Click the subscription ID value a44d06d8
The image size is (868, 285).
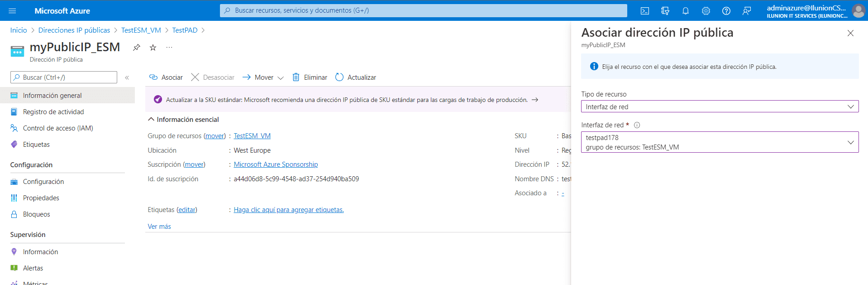[x=296, y=179]
